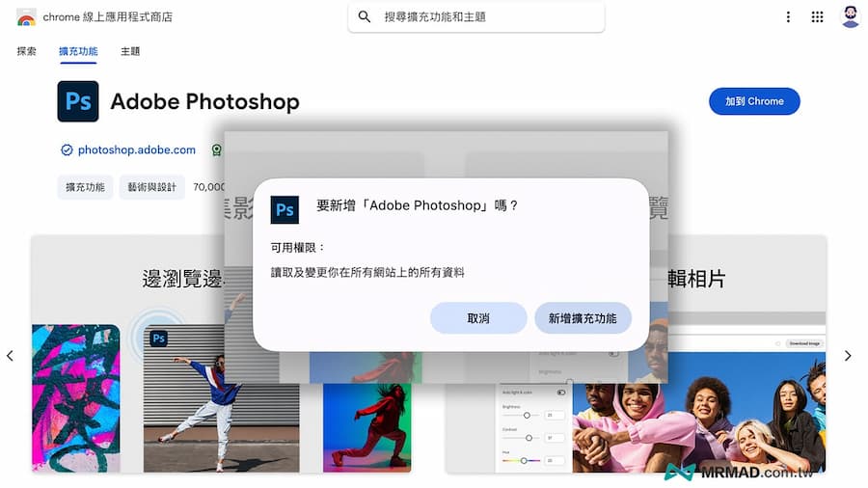The width and height of the screenshot is (868, 488).
Task: Adjust the Hue slider in the preview
Action: click(x=524, y=460)
